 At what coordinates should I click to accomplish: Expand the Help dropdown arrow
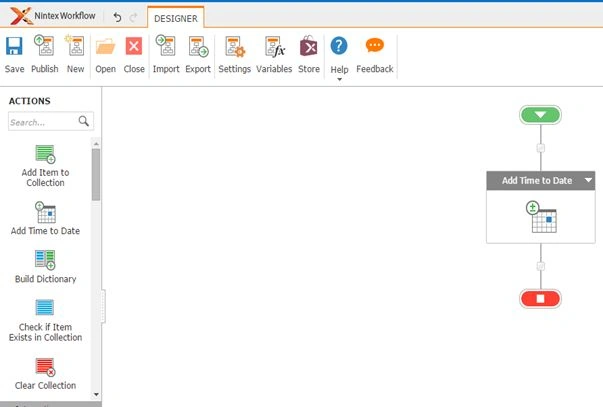(x=339, y=80)
